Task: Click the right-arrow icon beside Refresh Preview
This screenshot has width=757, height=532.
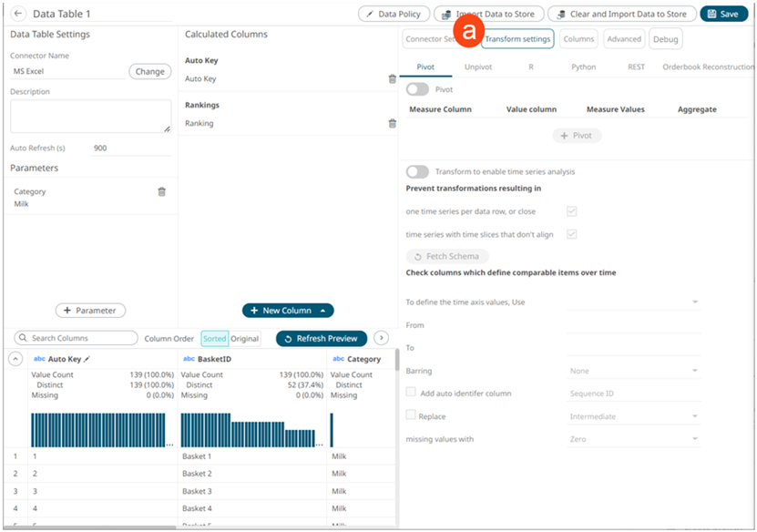Action: point(382,338)
